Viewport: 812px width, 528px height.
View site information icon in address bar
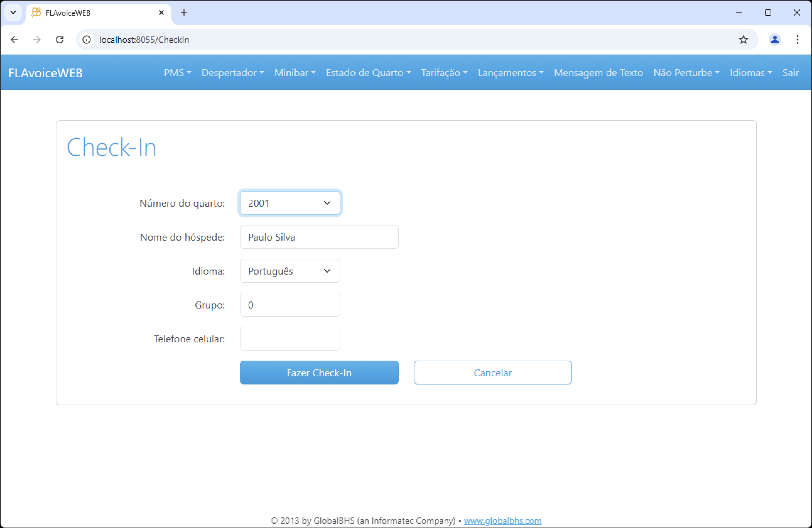click(87, 40)
